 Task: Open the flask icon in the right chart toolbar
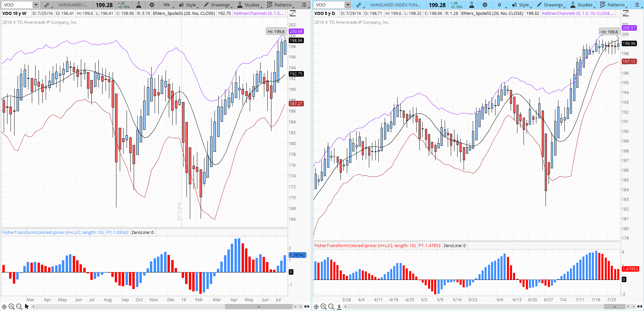[x=472, y=5]
